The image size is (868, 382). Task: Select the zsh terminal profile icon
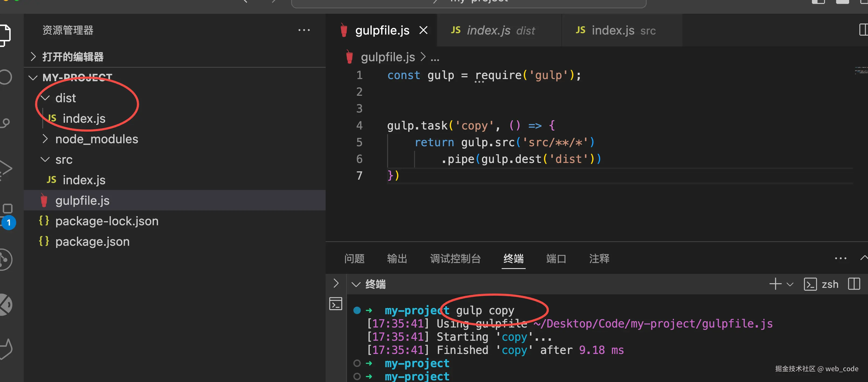coord(810,284)
